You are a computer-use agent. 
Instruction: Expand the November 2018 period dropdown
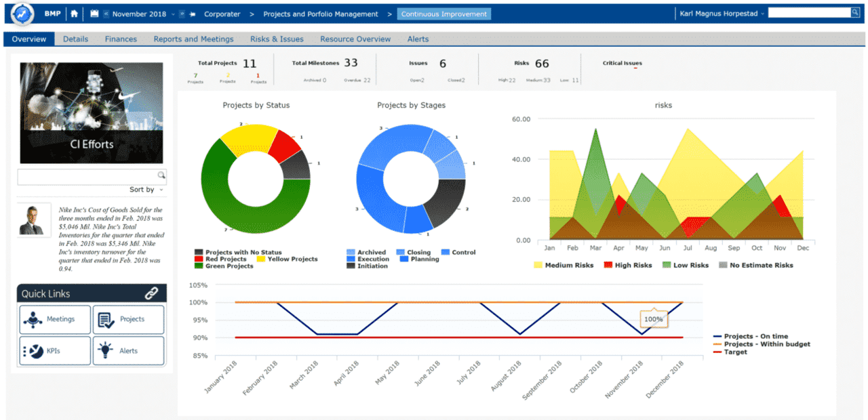(x=173, y=14)
